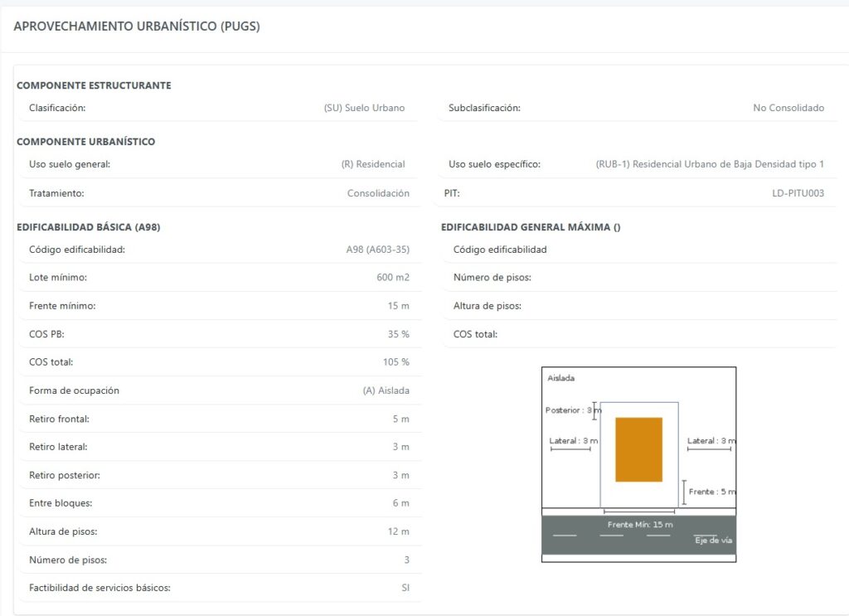
Task: Click the COS total 105 % value
Action: (396, 362)
